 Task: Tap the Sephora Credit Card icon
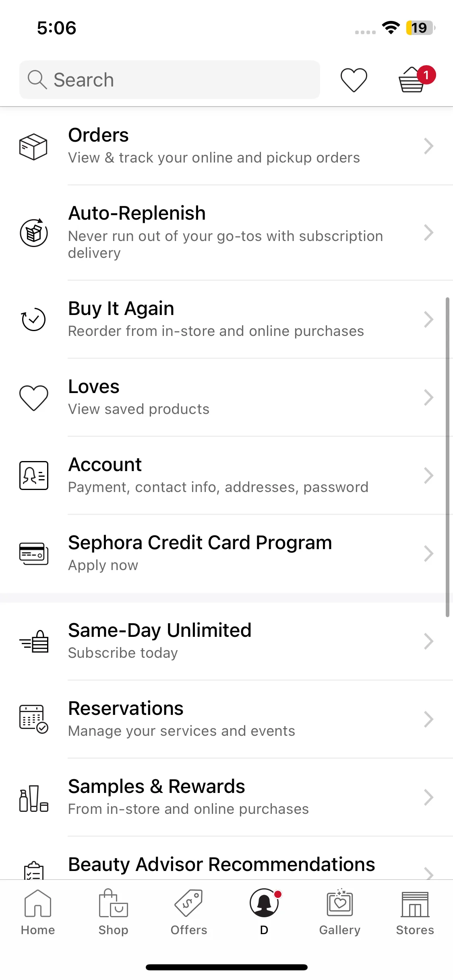coord(34,554)
